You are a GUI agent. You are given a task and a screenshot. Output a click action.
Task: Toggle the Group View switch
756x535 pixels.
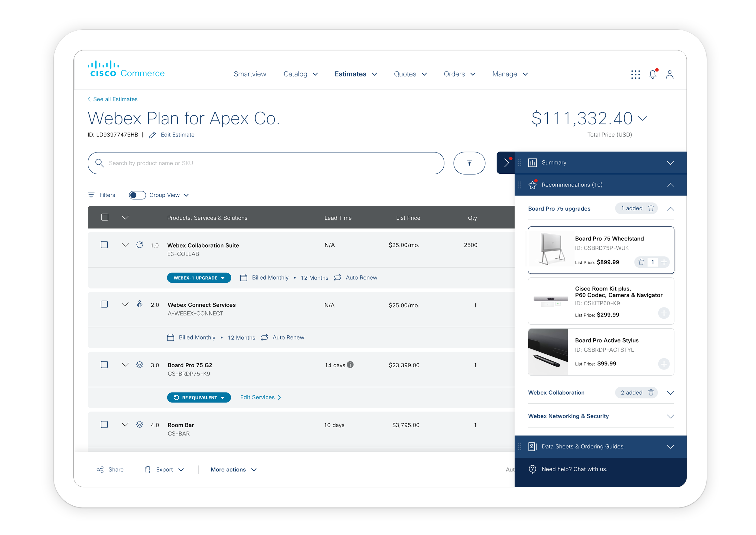(x=137, y=195)
